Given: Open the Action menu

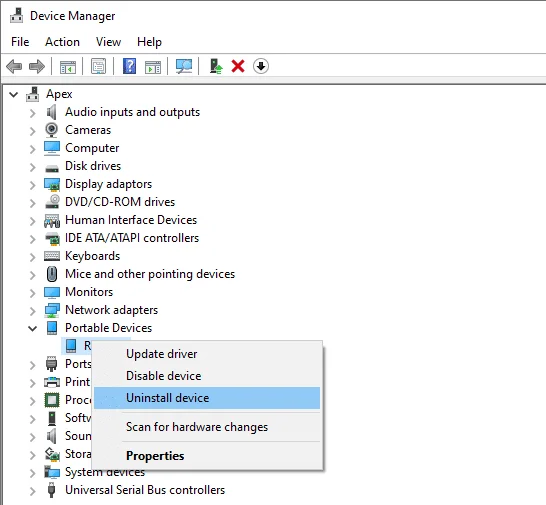Looking at the screenshot, I should [x=62, y=42].
